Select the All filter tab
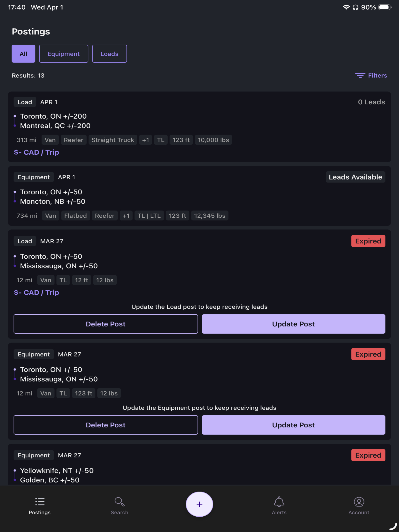The image size is (399, 532). (23, 54)
